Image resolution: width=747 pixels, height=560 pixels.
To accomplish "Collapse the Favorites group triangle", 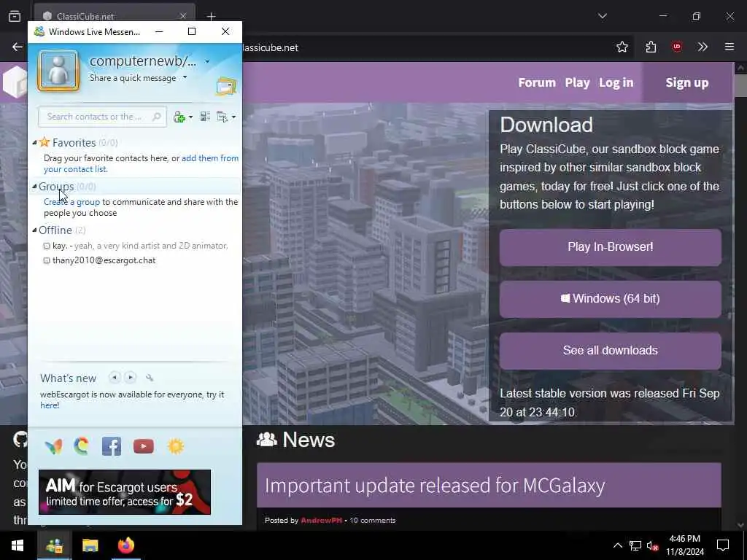I will point(34,142).
